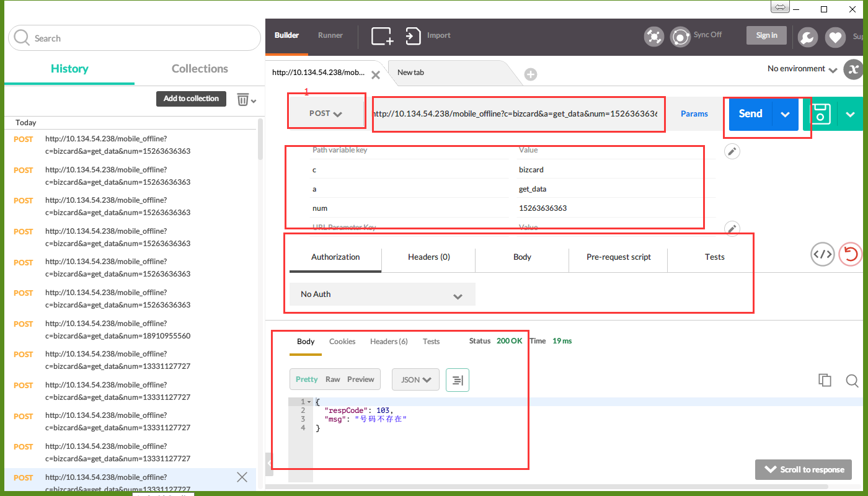Open the environment quick-look x icon

pyautogui.click(x=854, y=69)
